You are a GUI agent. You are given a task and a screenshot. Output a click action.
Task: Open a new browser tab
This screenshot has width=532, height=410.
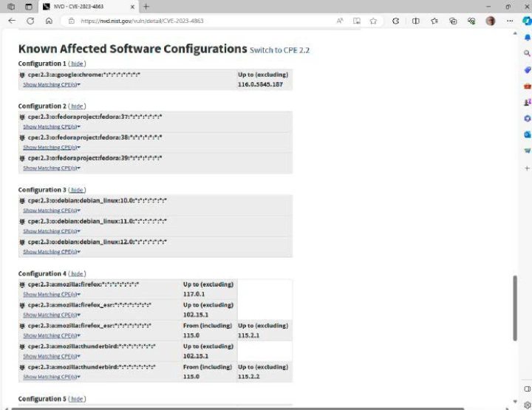pos(146,7)
